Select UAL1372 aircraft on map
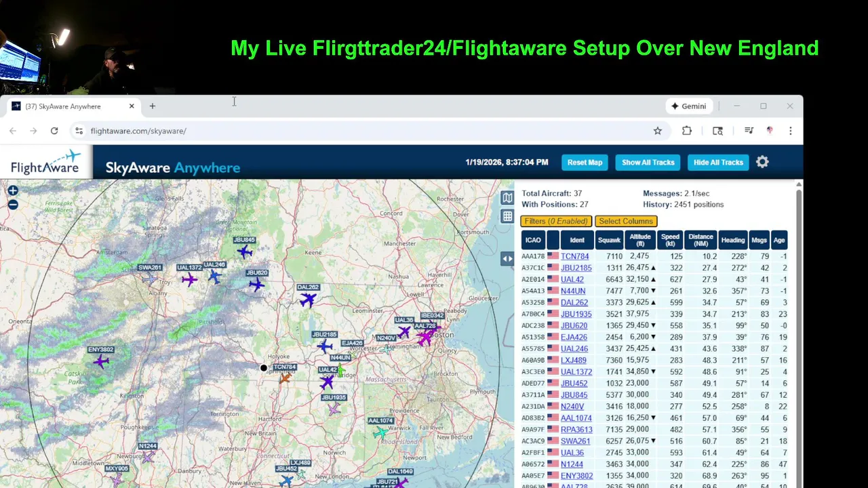The height and width of the screenshot is (488, 868). (189, 279)
